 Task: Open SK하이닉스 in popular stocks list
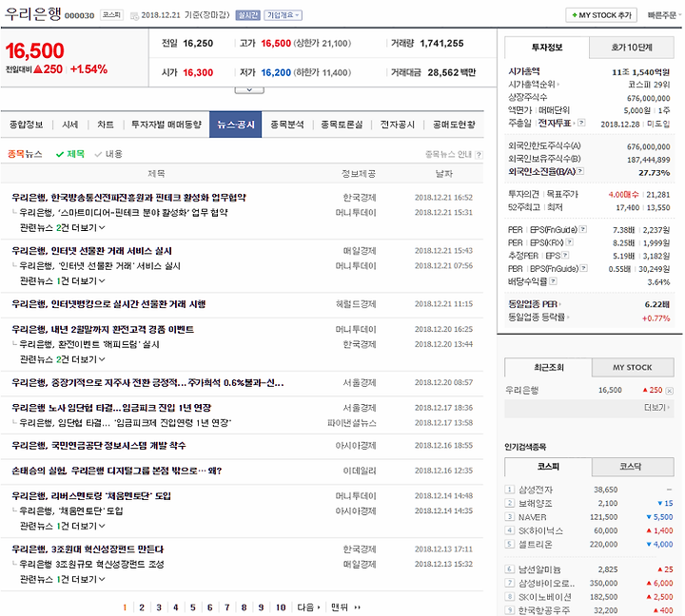click(x=540, y=530)
